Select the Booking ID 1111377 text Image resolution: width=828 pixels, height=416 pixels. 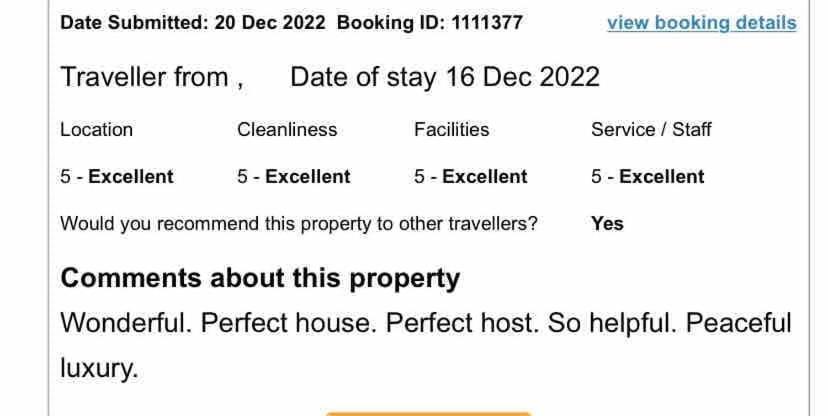click(430, 23)
